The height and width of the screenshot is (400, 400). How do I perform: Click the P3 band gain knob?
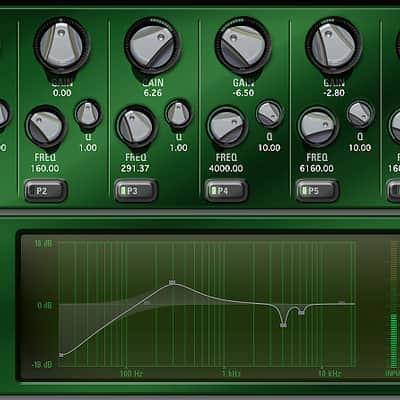[x=152, y=45]
